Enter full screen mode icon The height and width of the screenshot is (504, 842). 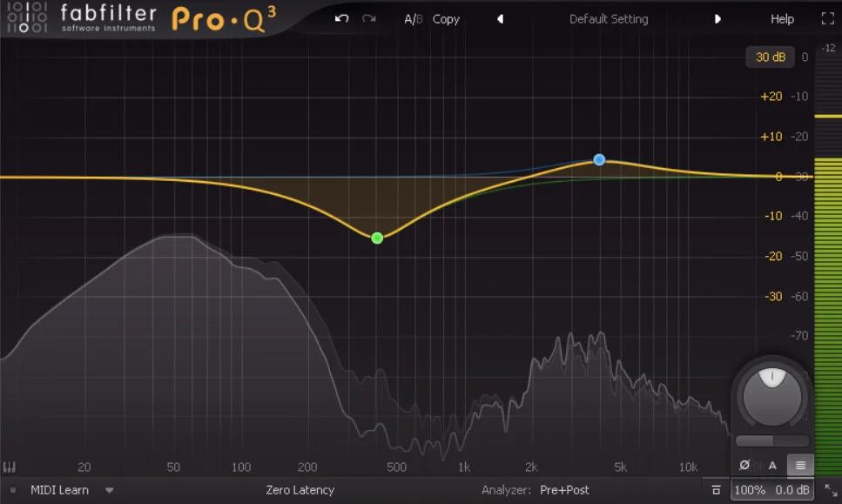827,19
